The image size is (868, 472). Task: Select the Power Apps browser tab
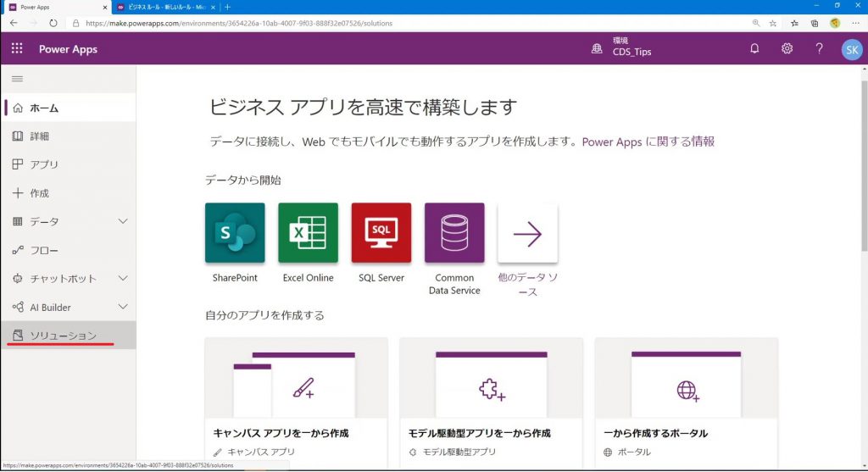pos(55,7)
